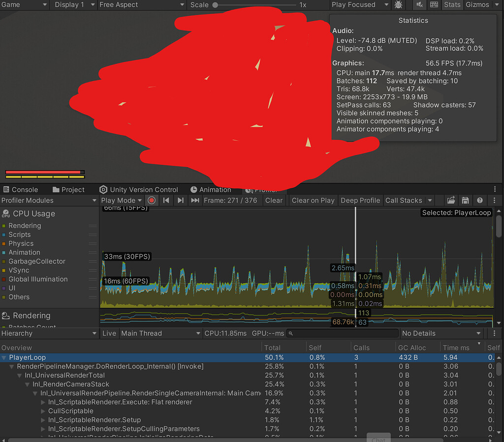The image size is (504, 442).
Task: Load profiler data using the folder icon
Action: pos(451,201)
